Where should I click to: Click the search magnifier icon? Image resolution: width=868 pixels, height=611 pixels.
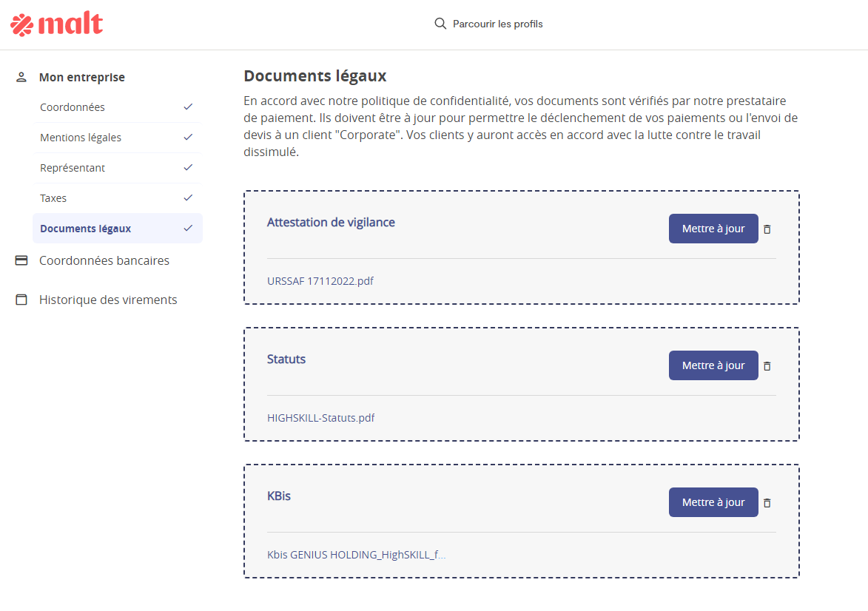(x=440, y=24)
